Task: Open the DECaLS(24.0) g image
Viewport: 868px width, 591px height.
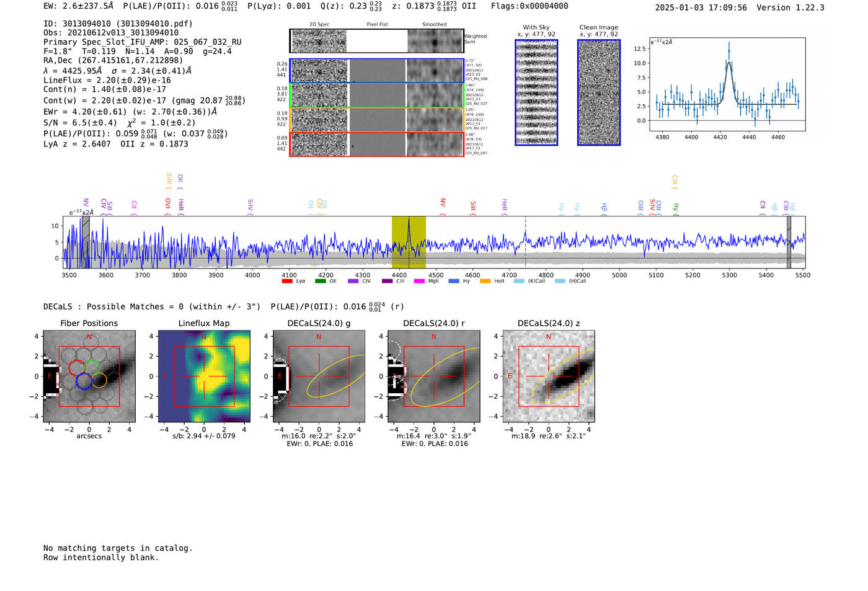Action: 319,376
